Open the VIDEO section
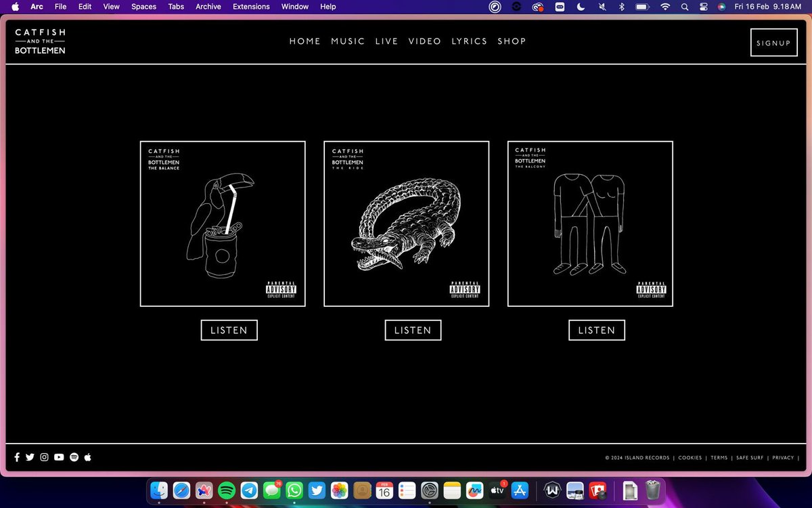The image size is (812, 508). pyautogui.click(x=425, y=41)
